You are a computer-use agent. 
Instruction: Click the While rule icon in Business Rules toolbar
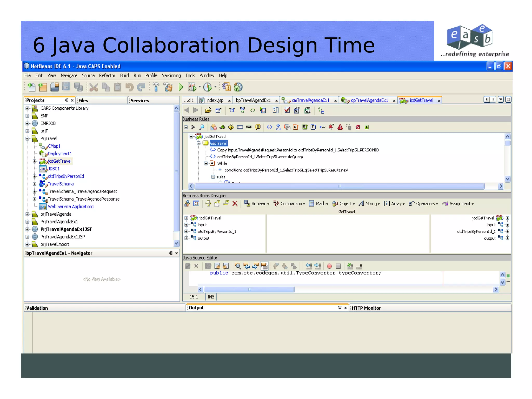coord(296,127)
